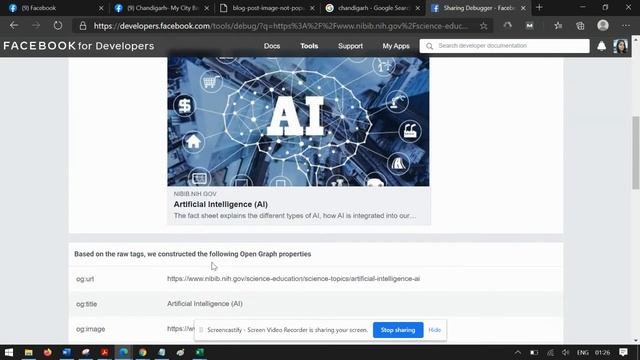The height and width of the screenshot is (360, 640).
Task: Open the Facebook developer profile picture
Action: 620,46
